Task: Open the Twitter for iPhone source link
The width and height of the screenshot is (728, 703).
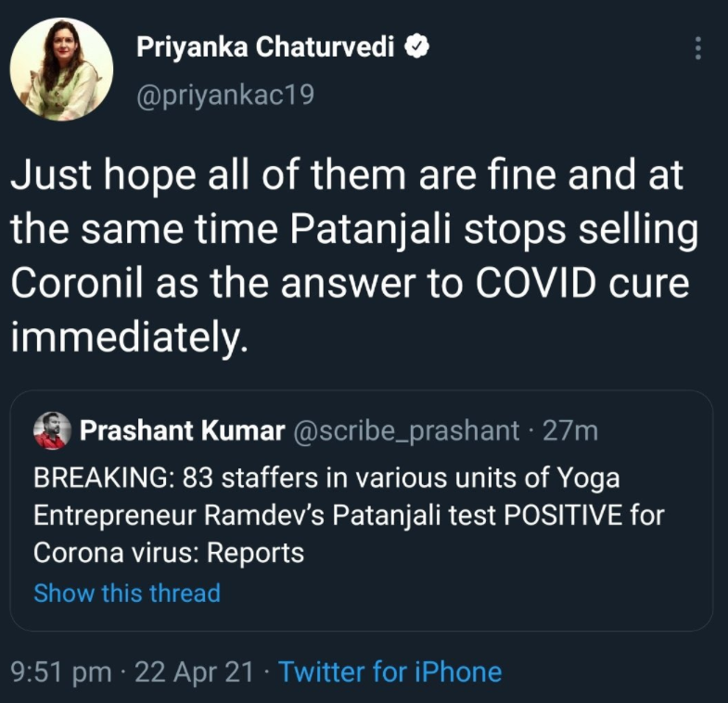Action: pyautogui.click(x=390, y=671)
